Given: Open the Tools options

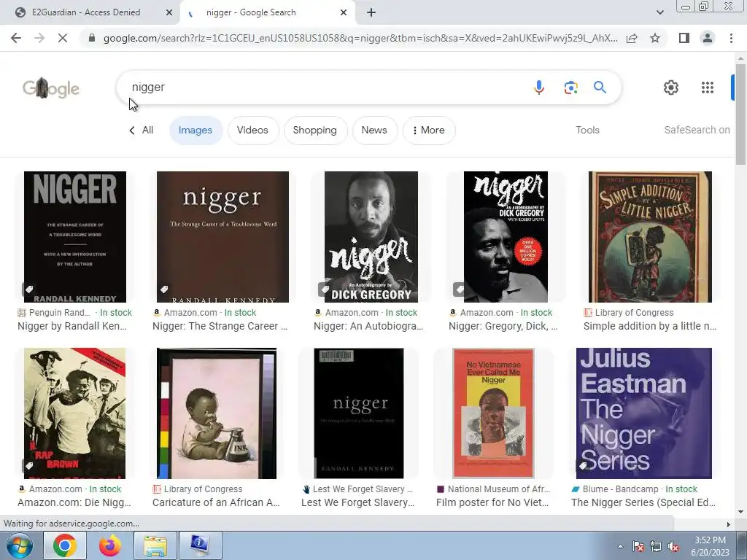Looking at the screenshot, I should 587,130.
